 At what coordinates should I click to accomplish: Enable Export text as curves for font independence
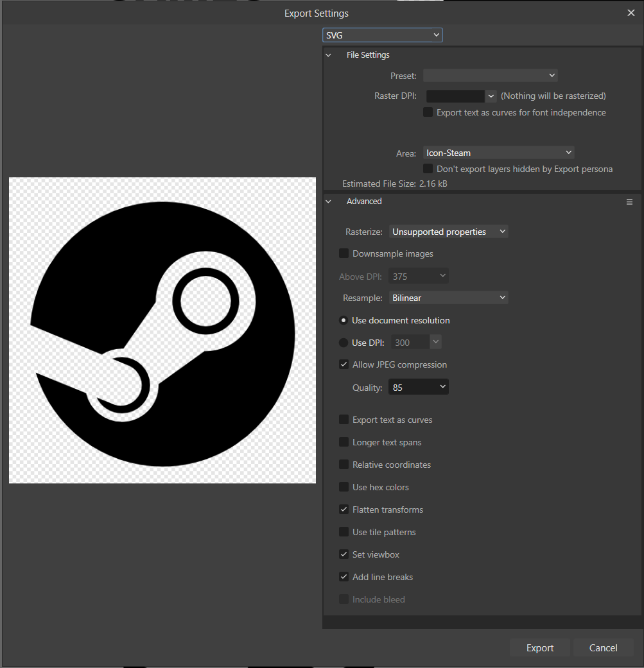pos(428,112)
